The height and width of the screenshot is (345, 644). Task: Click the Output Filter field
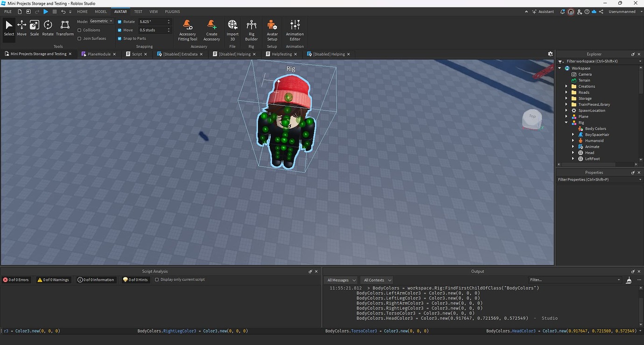575,280
